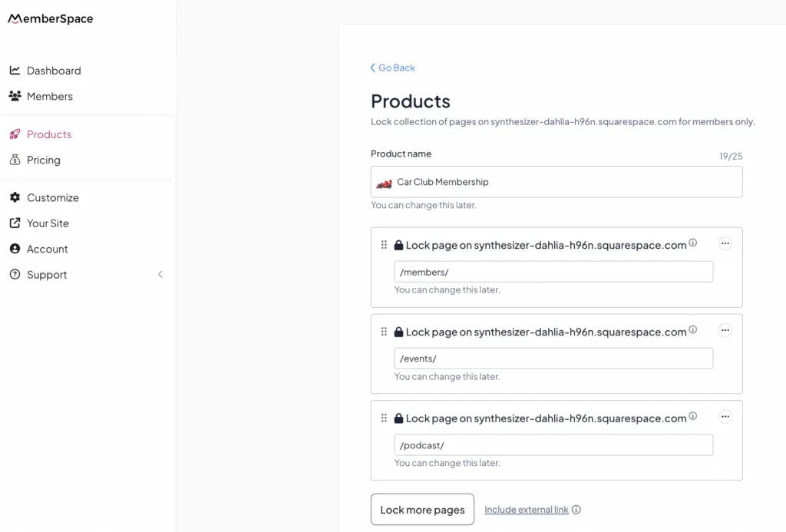Click the race car emoji icon
The height and width of the screenshot is (532, 786).
[384, 183]
